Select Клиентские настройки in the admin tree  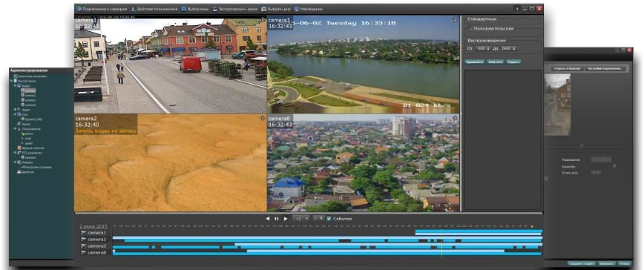[x=30, y=76]
